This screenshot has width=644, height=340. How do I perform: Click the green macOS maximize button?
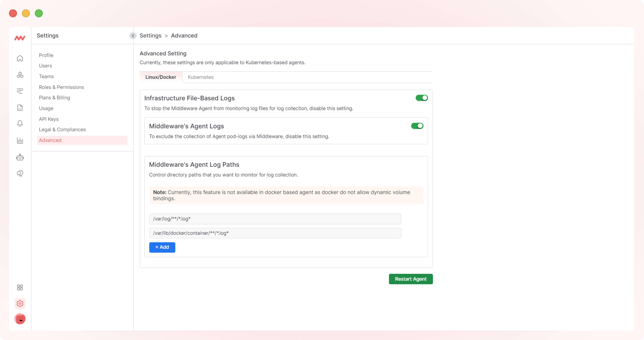pos(39,13)
